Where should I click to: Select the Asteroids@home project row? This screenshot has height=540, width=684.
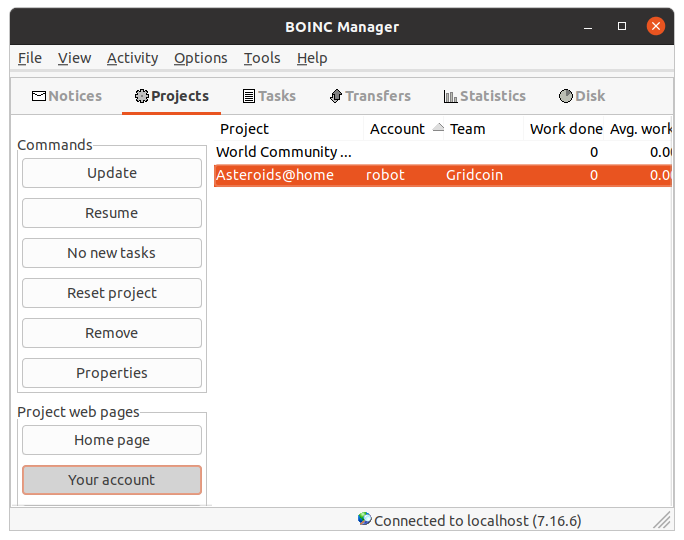click(443, 175)
